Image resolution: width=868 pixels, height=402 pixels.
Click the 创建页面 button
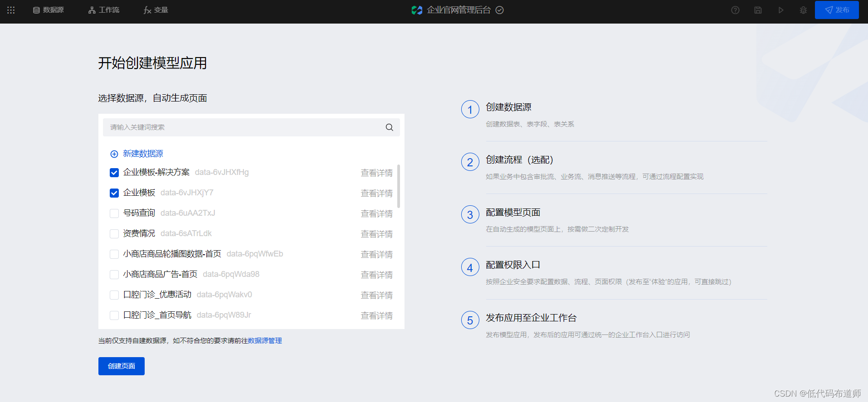click(x=122, y=366)
